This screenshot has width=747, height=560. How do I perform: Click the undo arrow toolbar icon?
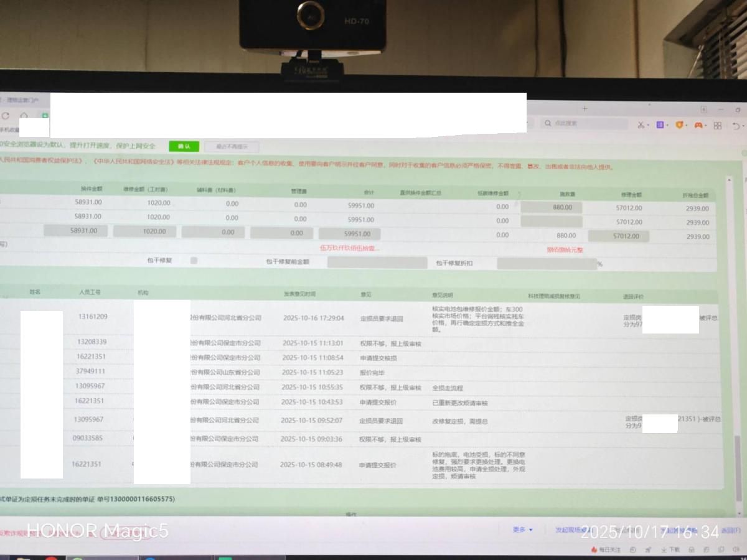click(736, 126)
